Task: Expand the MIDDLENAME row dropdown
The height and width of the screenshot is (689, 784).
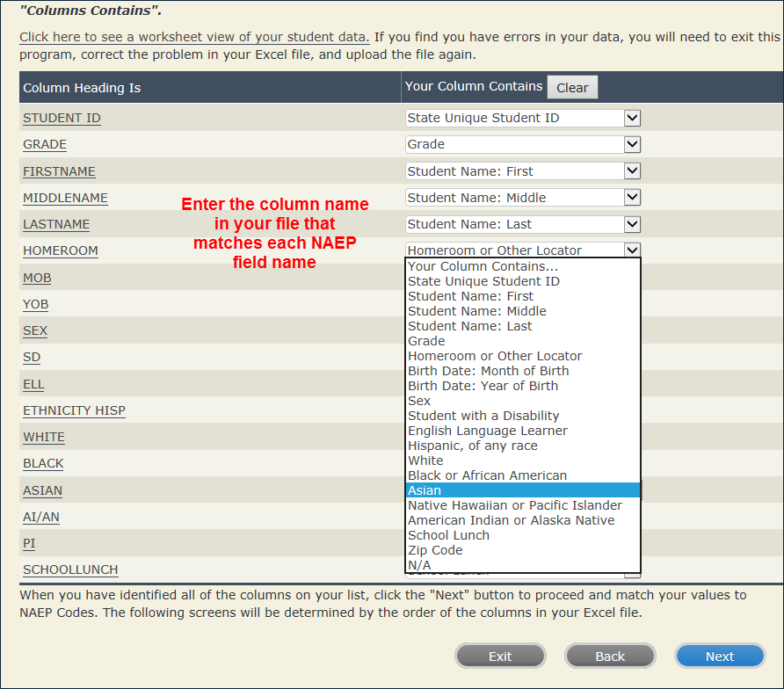Action: coord(632,198)
